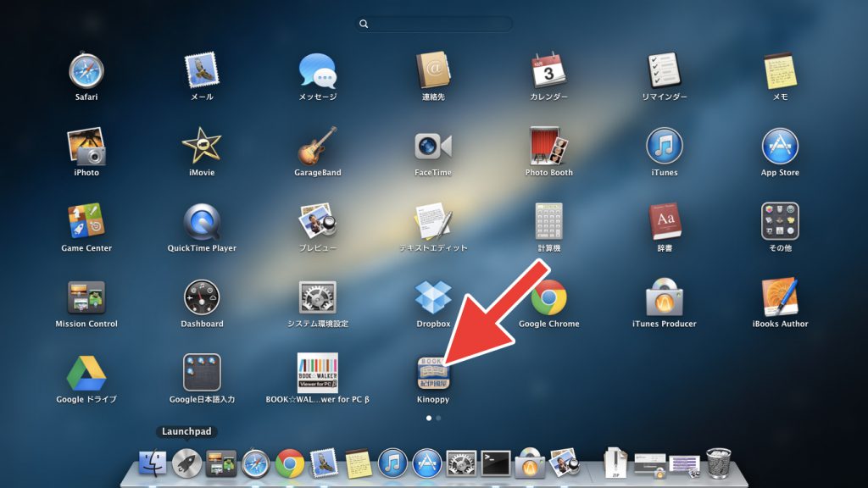Open iTunes from the Launchpad grid

[x=665, y=146]
